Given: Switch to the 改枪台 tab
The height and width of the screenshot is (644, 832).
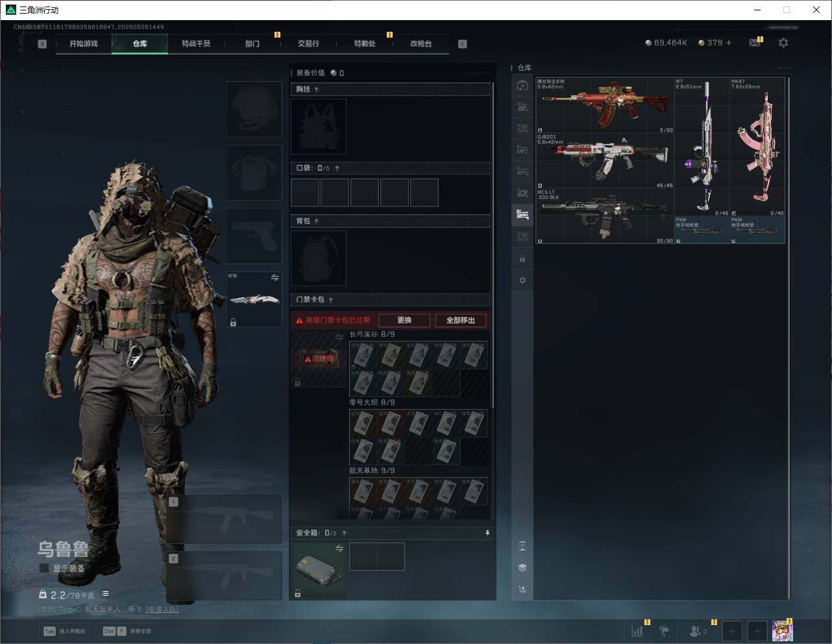Looking at the screenshot, I should click(x=421, y=43).
